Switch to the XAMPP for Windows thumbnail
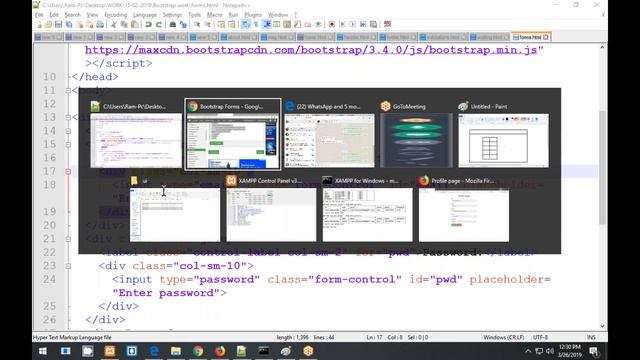The width and height of the screenshot is (640, 360). click(x=367, y=209)
